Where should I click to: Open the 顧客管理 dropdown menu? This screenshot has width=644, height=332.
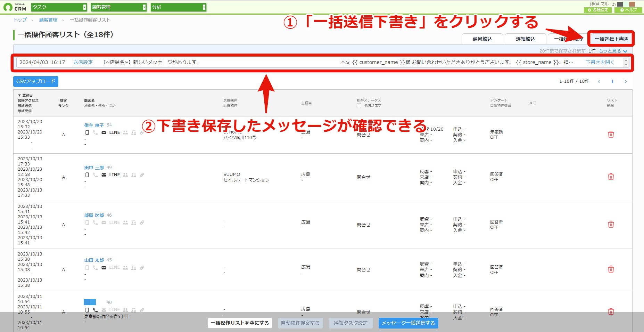[119, 7]
